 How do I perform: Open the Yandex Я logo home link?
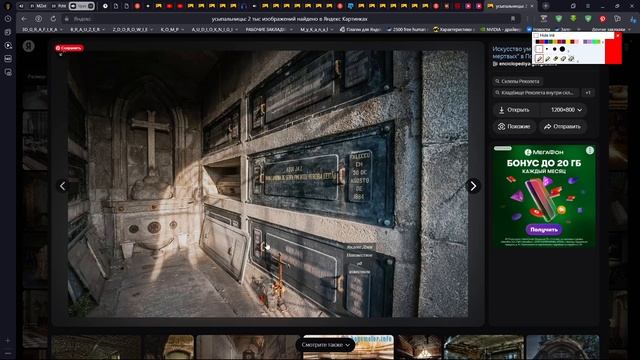29,46
